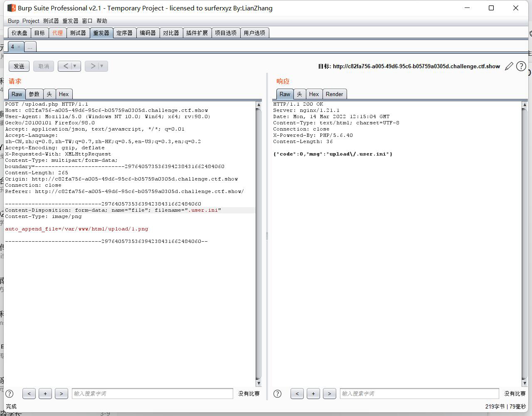This screenshot has height=416, width=532.
Task: Select response 头 headers tab
Action: pyautogui.click(x=299, y=94)
